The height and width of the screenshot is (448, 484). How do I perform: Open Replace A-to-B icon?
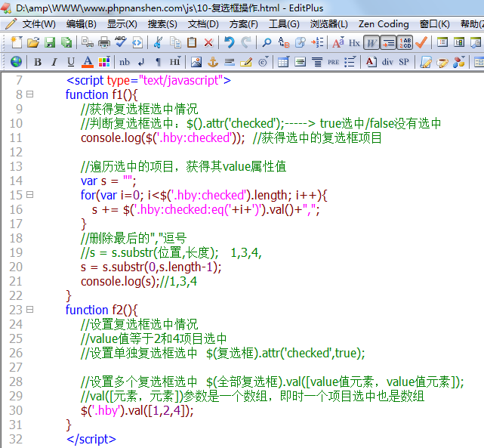284,42
